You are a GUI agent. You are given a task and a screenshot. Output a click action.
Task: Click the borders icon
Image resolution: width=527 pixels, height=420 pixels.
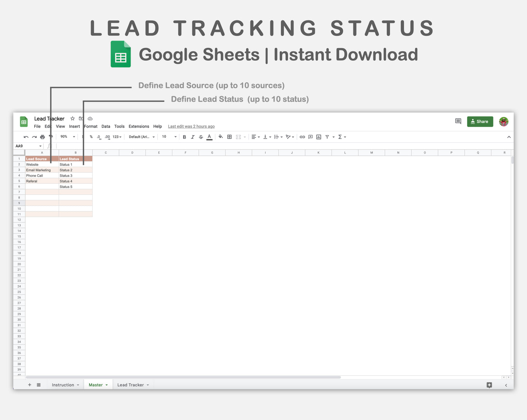point(229,137)
